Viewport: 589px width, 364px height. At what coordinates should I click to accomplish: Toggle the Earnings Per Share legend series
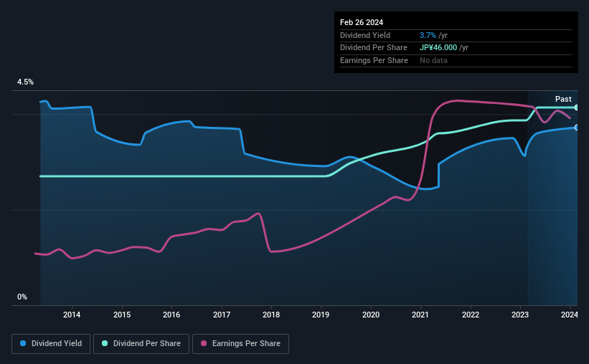[240, 344]
